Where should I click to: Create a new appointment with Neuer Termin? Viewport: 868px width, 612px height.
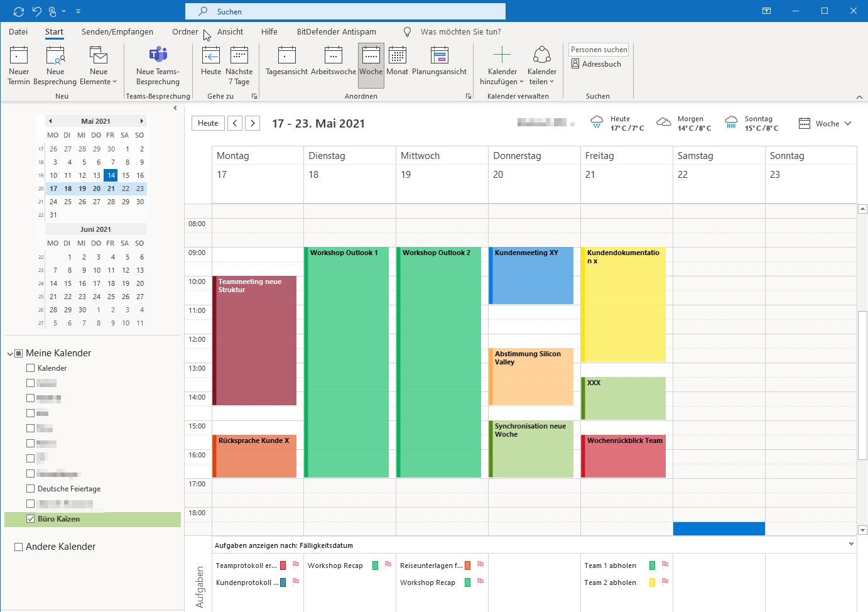(19, 65)
